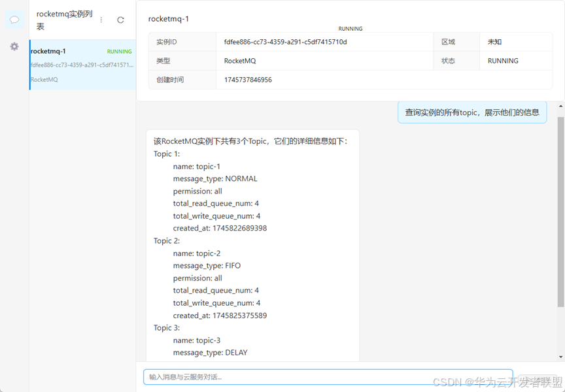The height and width of the screenshot is (392, 565).
Task: Click the text 'name: topic-1'
Action: (196, 167)
